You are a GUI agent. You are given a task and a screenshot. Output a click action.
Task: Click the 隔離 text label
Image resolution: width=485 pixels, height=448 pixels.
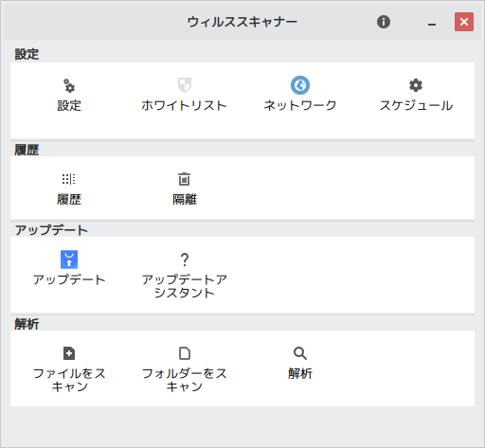(185, 199)
